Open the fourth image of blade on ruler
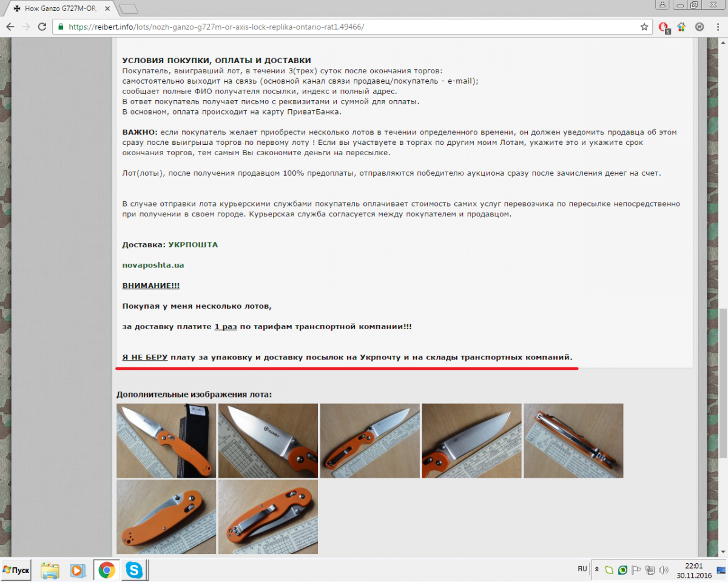The image size is (728, 582). pos(472,441)
